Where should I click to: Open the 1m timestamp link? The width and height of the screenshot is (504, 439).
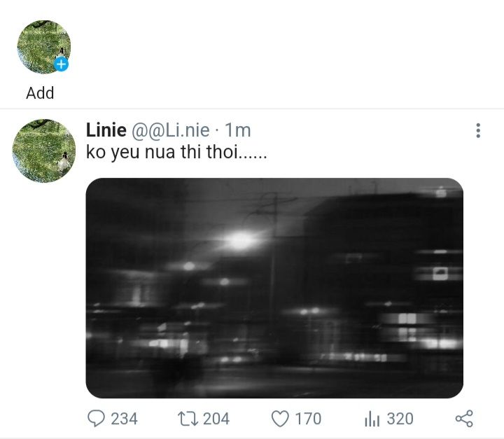point(237,130)
